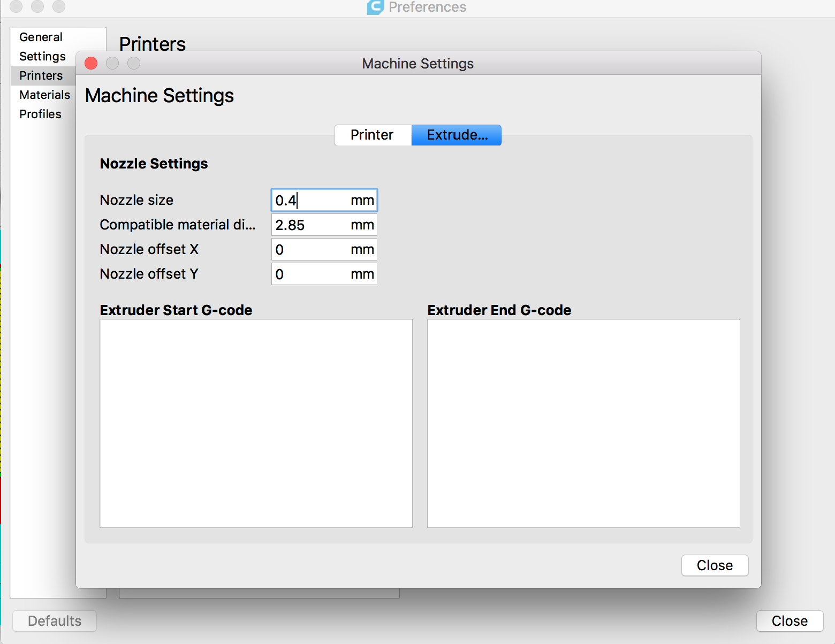Open Materials page in sidebar
The image size is (835, 644).
(45, 95)
